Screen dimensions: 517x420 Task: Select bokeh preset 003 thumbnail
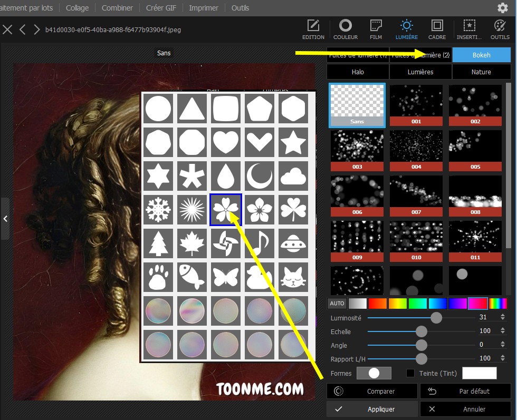click(357, 151)
